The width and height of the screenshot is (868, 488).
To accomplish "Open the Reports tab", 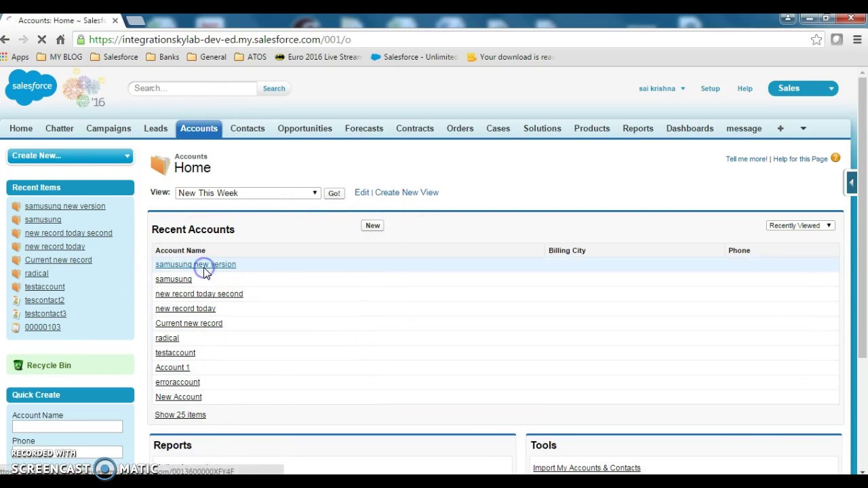I will point(638,128).
